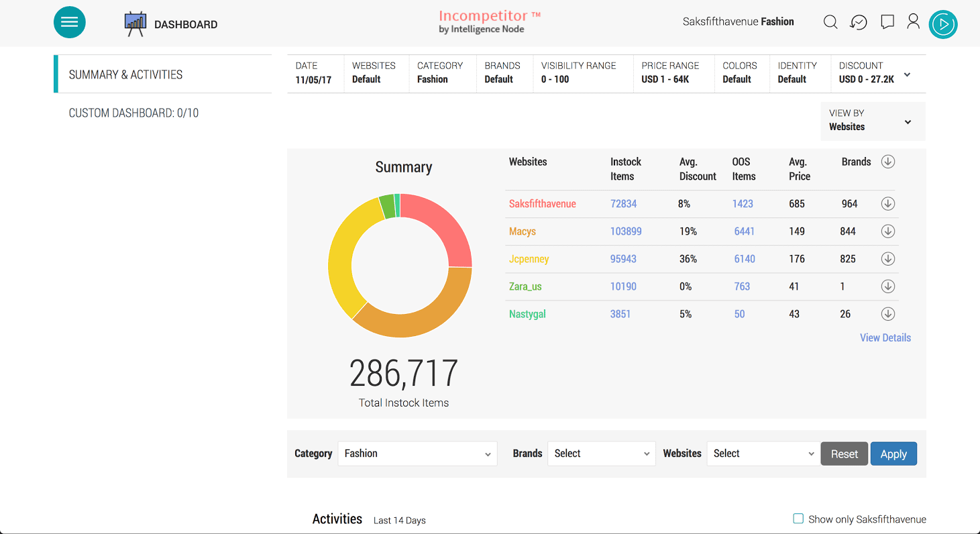Click the search magnifier icon
The width and height of the screenshot is (980, 534).
830,22
